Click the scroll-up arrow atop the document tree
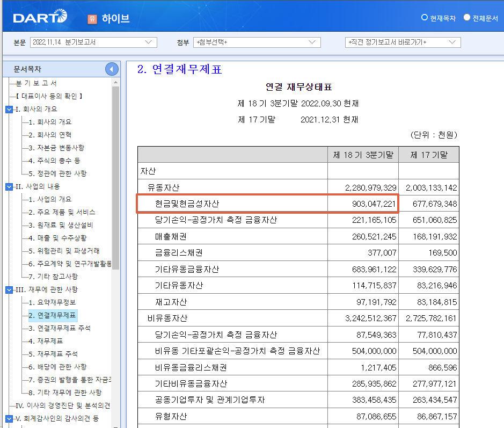504x428 pixels. click(114, 83)
